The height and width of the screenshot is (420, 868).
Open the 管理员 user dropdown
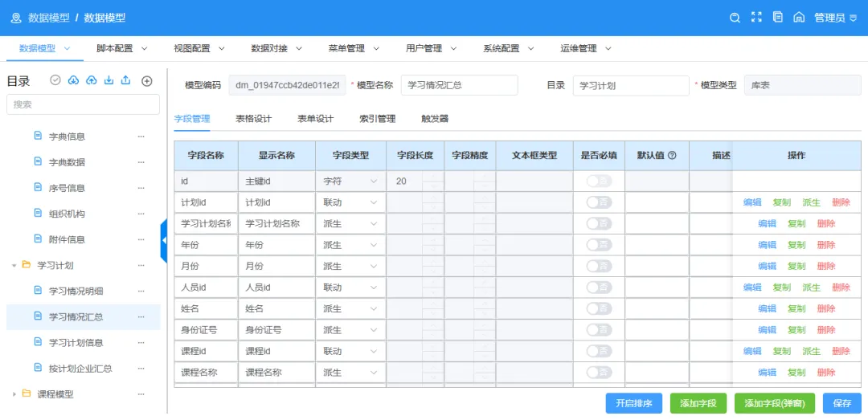[835, 18]
